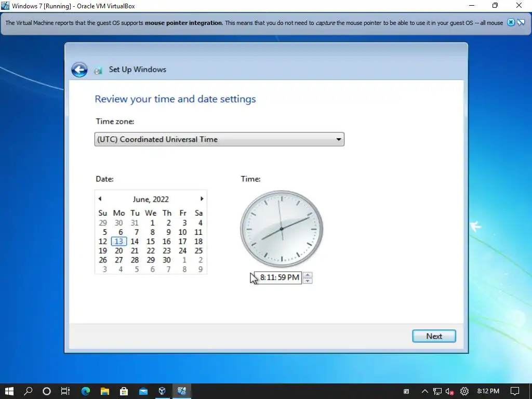The width and height of the screenshot is (532, 399).
Task: Select June 19 in the calendar
Action: click(x=103, y=251)
